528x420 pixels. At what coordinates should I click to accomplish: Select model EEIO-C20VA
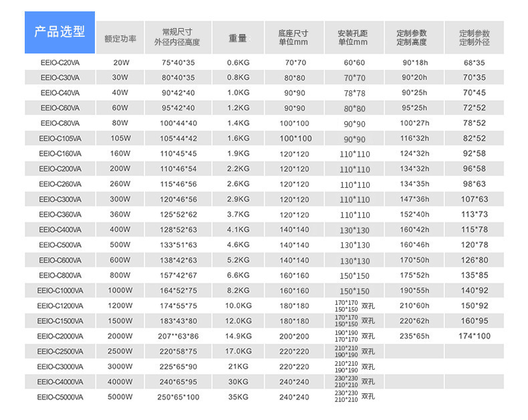point(60,63)
